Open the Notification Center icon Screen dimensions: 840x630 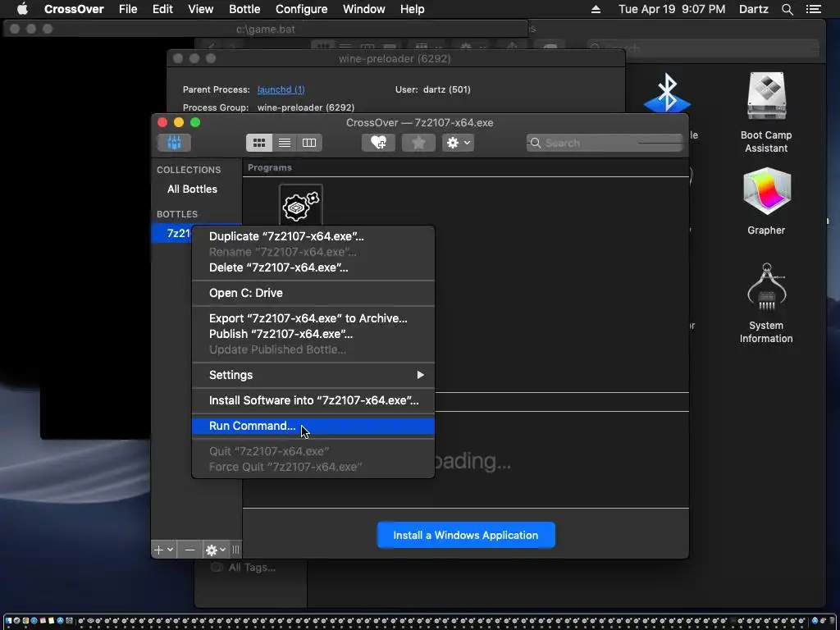coord(814,9)
